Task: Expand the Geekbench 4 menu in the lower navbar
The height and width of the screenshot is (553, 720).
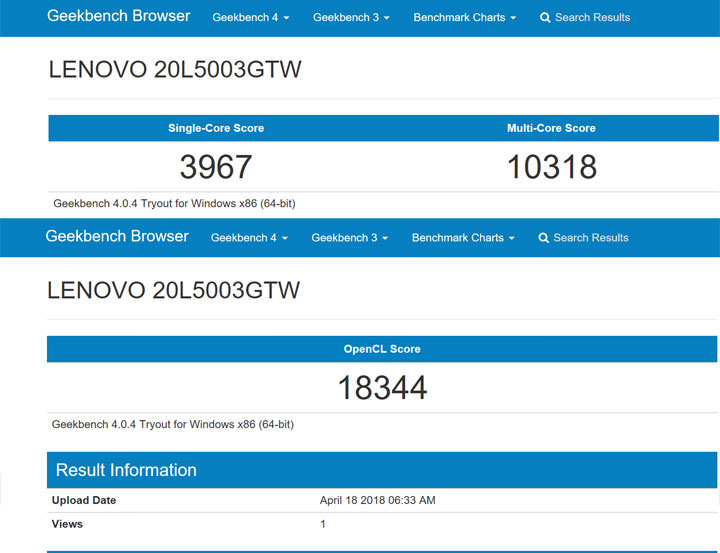Action: [x=249, y=238]
